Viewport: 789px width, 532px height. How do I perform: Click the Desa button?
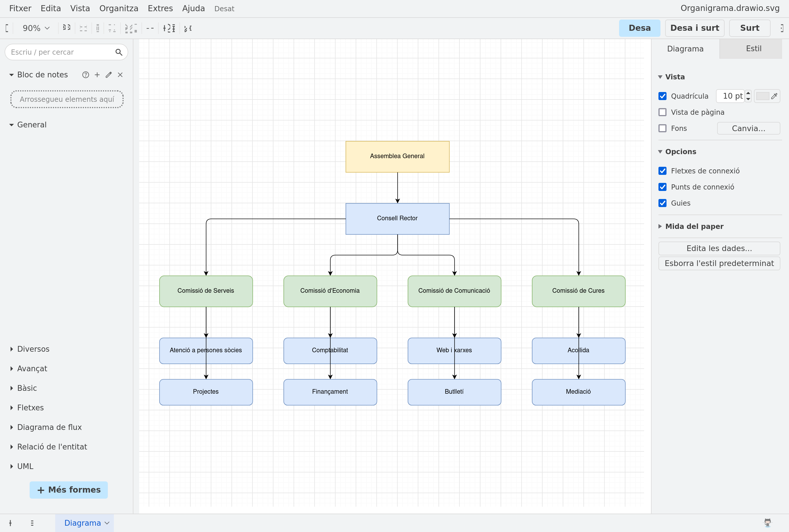(x=639, y=28)
